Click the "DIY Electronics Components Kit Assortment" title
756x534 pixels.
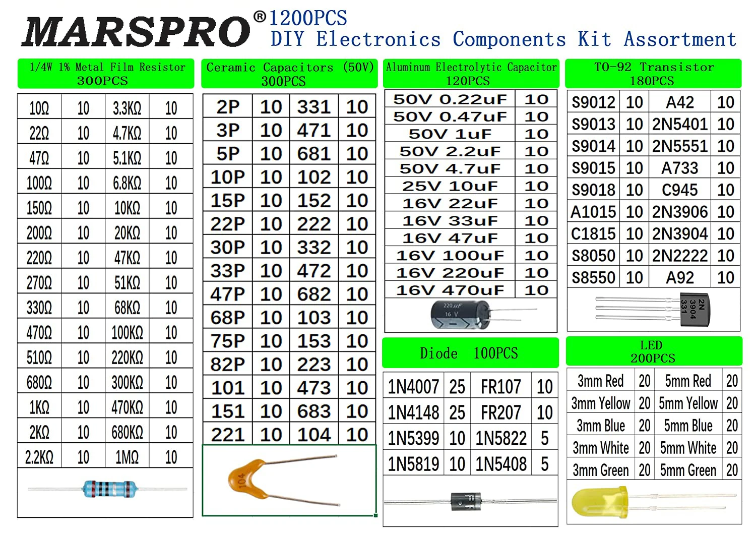pos(503,39)
